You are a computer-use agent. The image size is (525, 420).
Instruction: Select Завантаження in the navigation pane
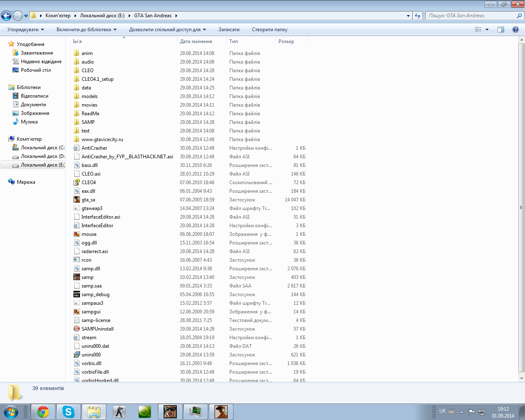pyautogui.click(x=37, y=53)
